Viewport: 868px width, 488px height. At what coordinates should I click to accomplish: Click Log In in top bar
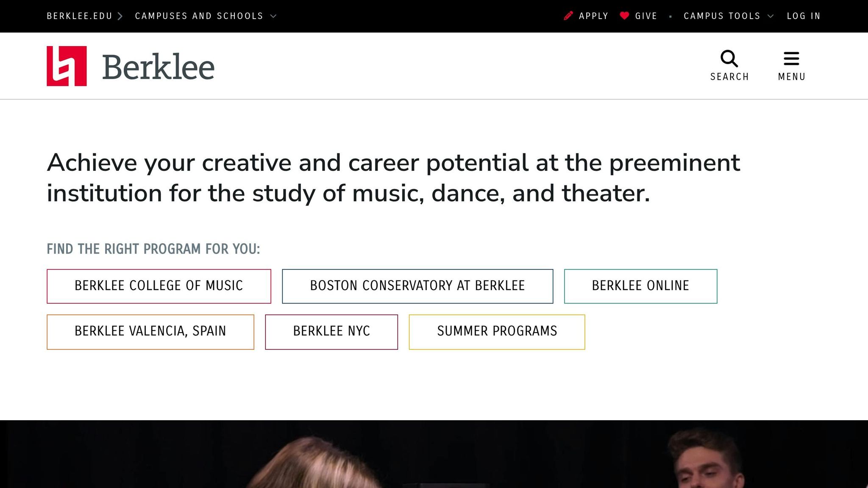(804, 16)
